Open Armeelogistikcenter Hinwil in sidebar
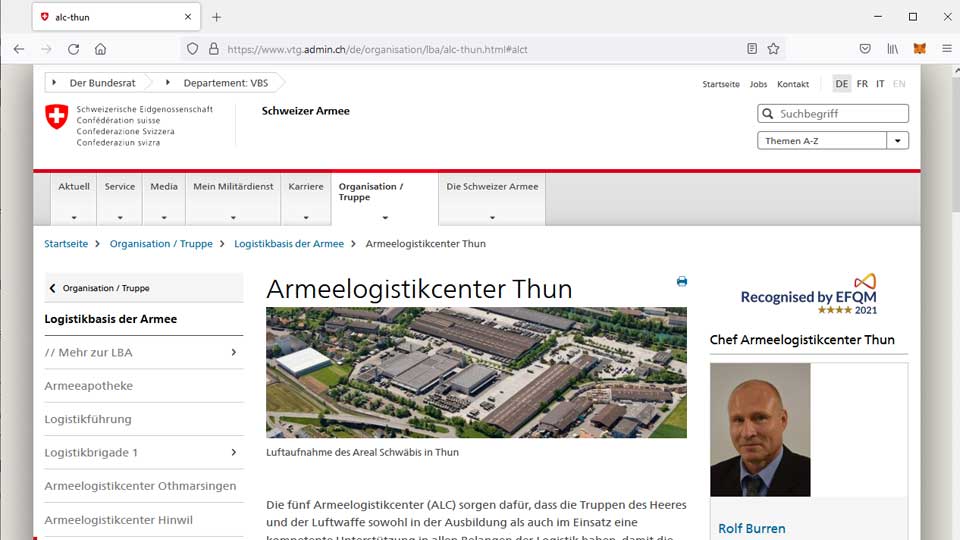The image size is (960, 540). [118, 520]
